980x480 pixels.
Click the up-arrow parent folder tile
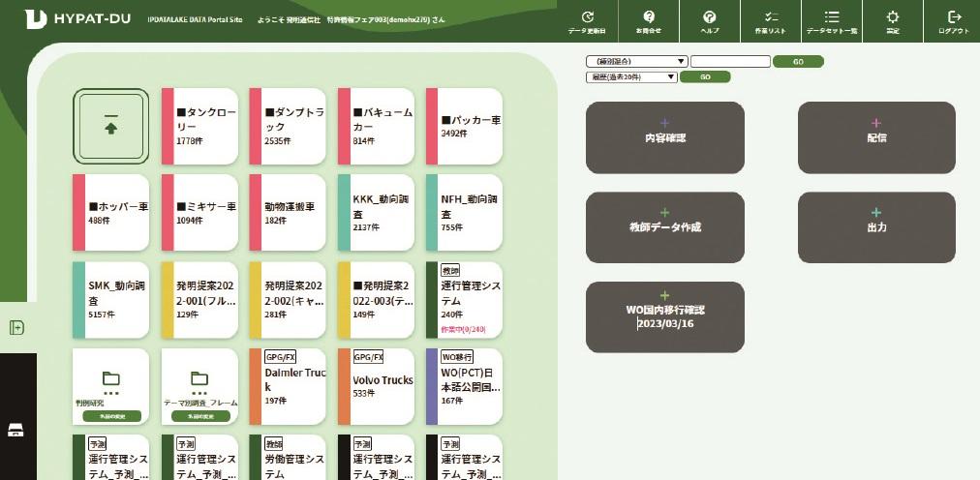click(x=110, y=126)
